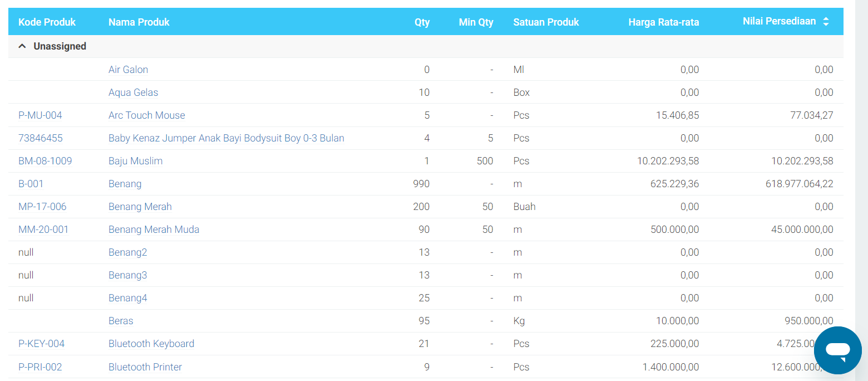This screenshot has width=868, height=381.
Task: Select average price 500.000,00
Action: click(x=674, y=229)
